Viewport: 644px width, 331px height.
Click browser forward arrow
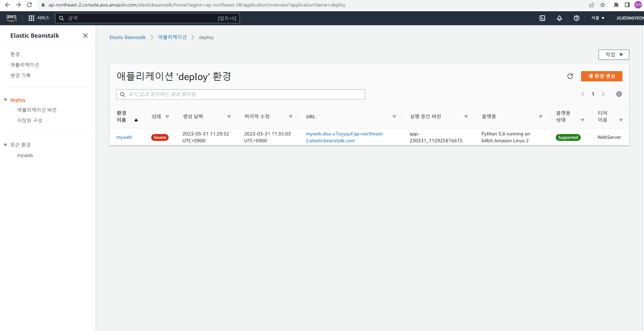coord(18,5)
